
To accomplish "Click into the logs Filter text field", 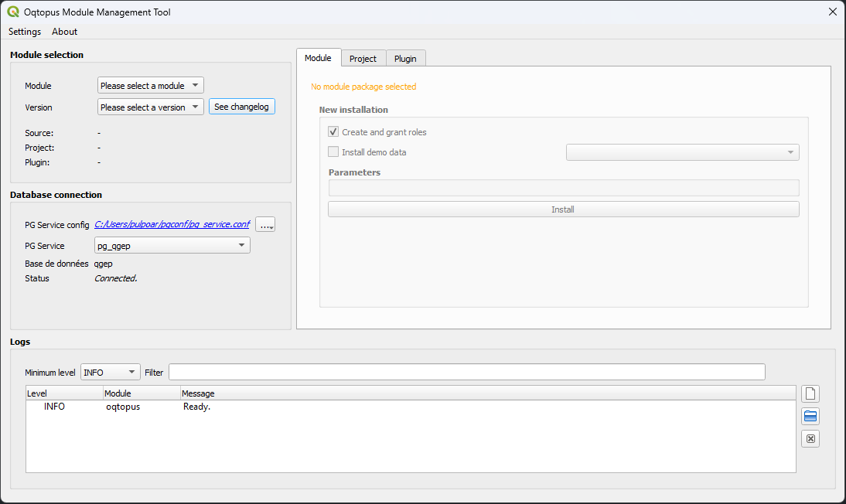I will click(x=466, y=373).
